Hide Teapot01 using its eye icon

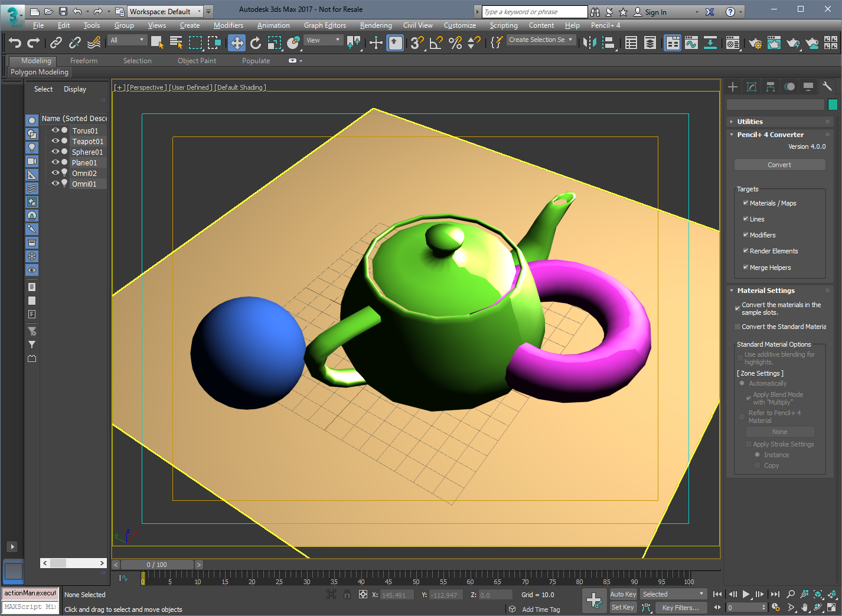[x=56, y=141]
